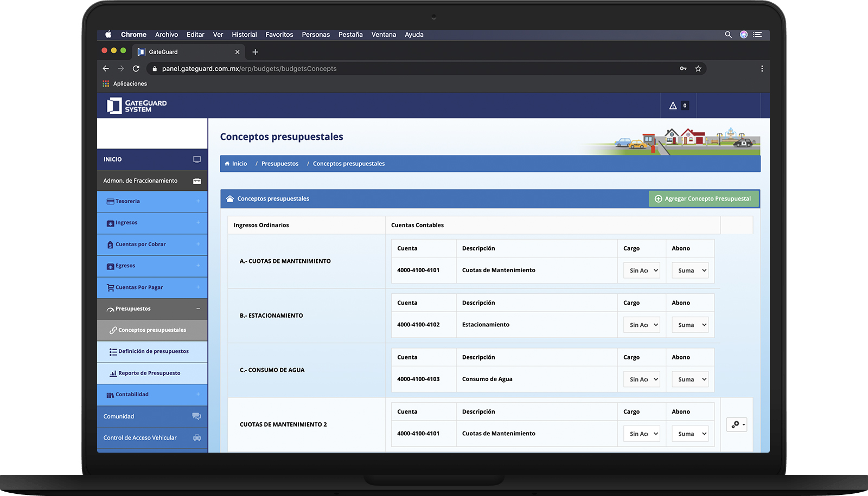Expand the Tesorería sidebar section
The image size is (868, 496).
click(x=152, y=202)
